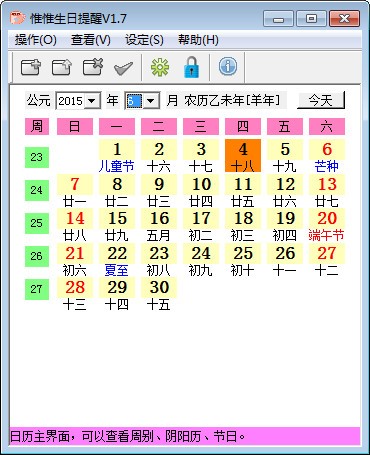Click the 六 Saturday column header
This screenshot has width=370, height=455.
point(327,126)
